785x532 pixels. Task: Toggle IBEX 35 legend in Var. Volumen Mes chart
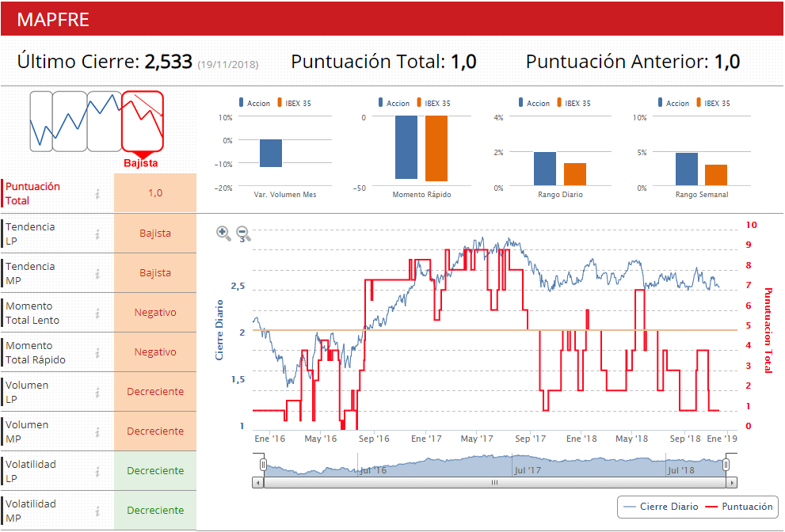[x=294, y=103]
